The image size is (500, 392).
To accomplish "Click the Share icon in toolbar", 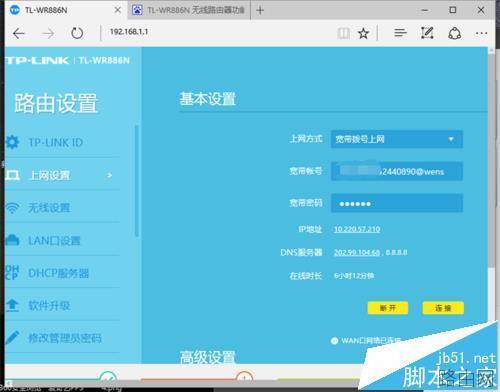I will pos(454,33).
